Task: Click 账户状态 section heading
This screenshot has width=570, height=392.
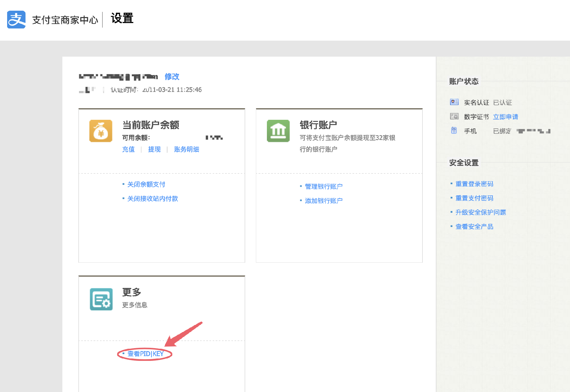Action: (464, 81)
